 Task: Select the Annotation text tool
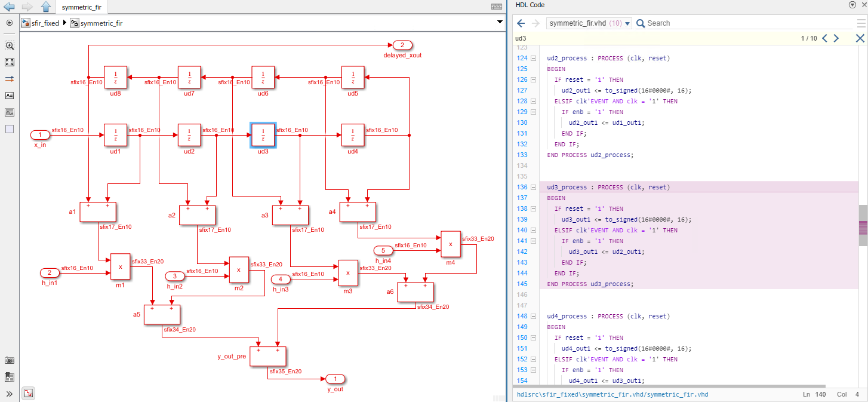point(10,96)
